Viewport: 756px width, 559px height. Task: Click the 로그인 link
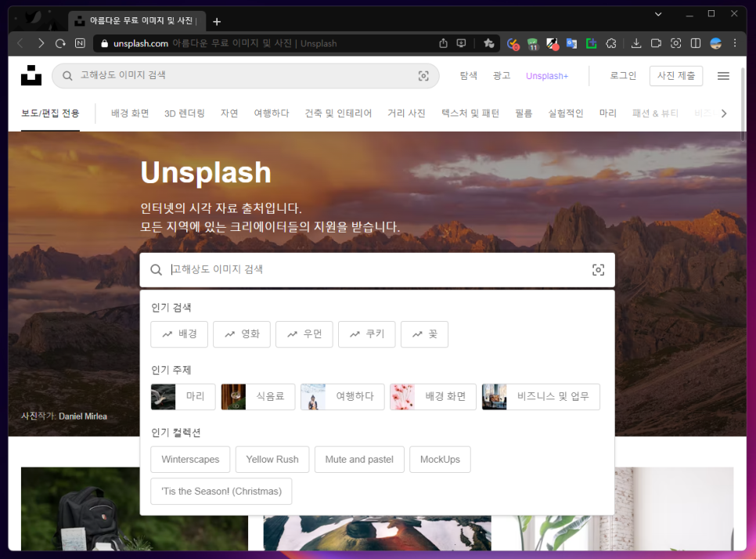tap(623, 76)
